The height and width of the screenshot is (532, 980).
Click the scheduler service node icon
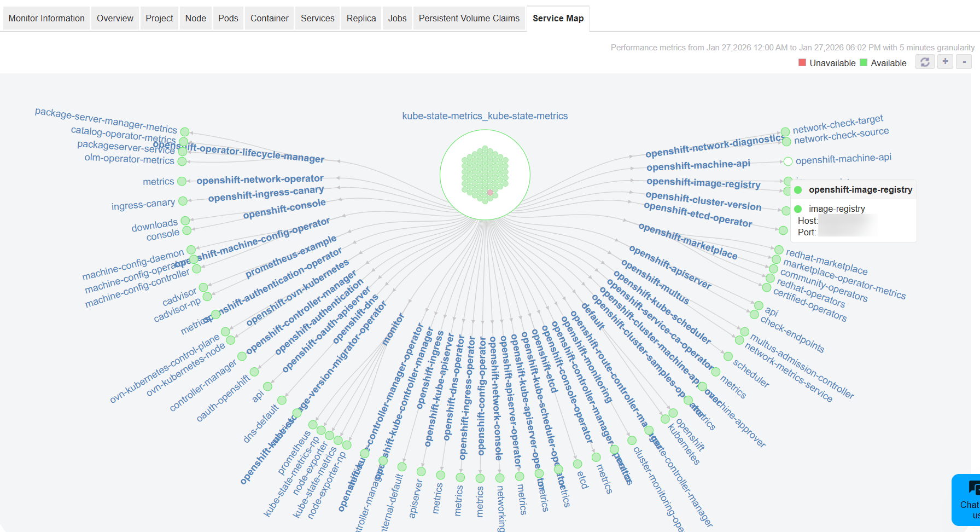(x=727, y=356)
